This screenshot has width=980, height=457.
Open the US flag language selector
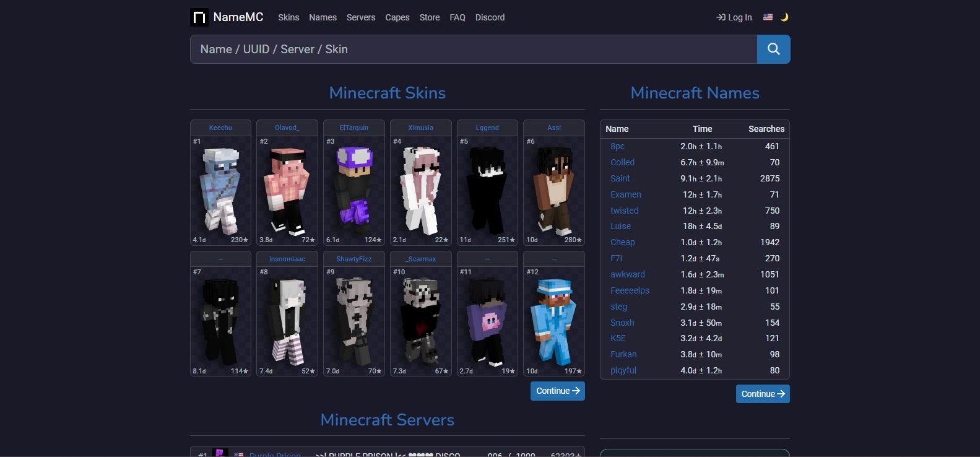click(768, 17)
